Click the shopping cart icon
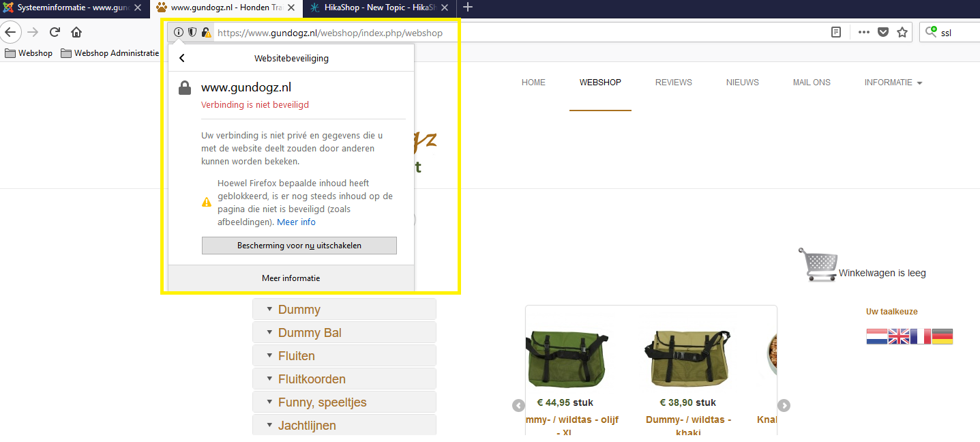 (818, 264)
